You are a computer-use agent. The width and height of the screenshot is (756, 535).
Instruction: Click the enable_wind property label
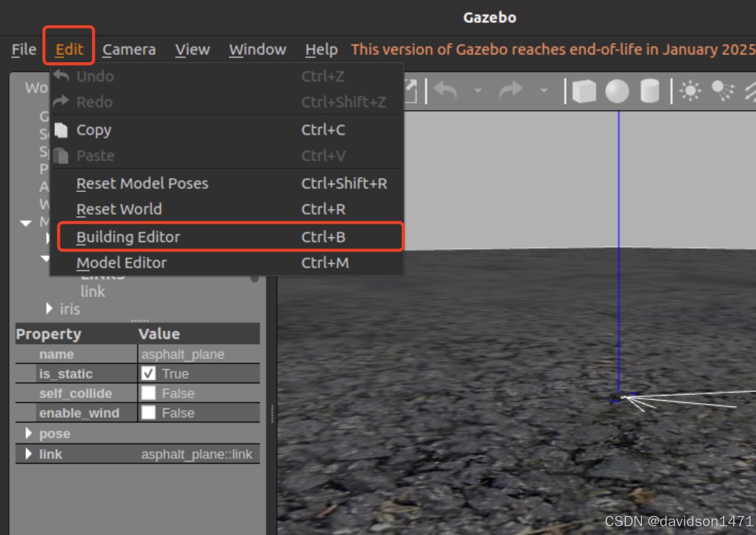pos(79,413)
